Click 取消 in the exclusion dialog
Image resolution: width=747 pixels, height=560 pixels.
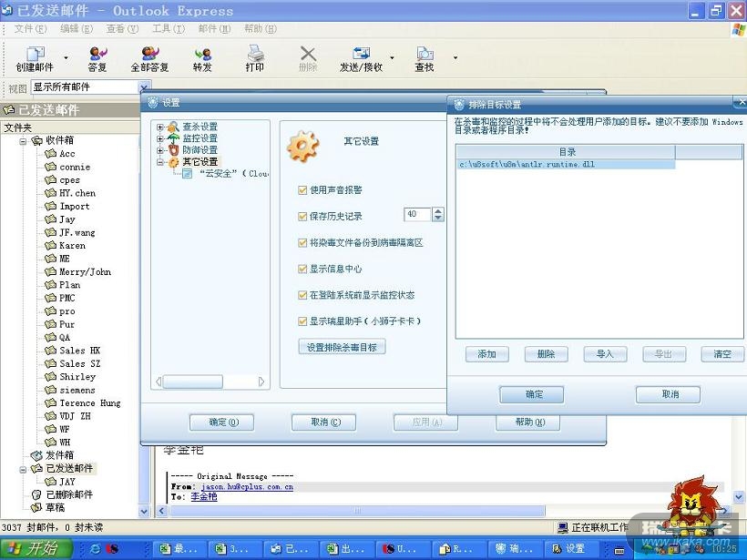point(668,394)
